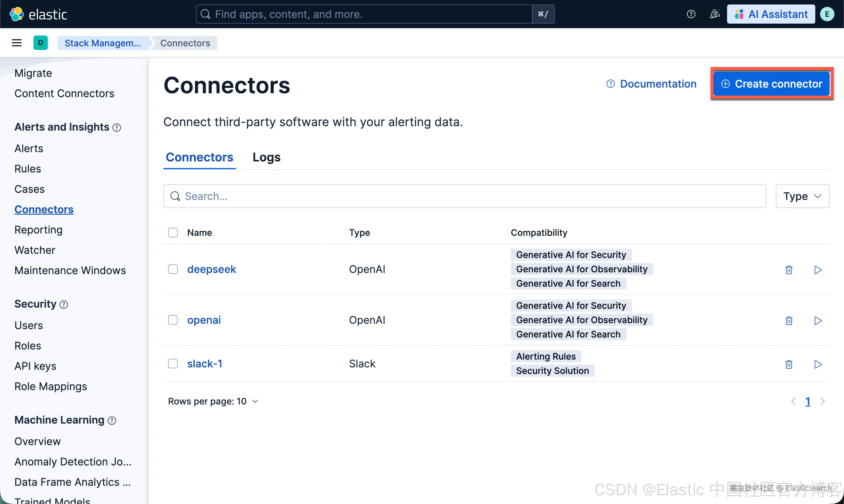Open the hamburger navigation menu
The height and width of the screenshot is (504, 844).
coord(17,43)
